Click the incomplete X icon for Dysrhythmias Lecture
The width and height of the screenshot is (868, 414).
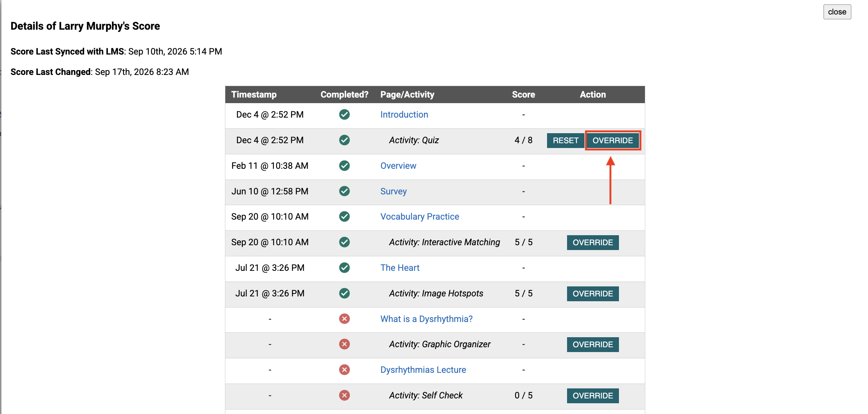(x=344, y=370)
